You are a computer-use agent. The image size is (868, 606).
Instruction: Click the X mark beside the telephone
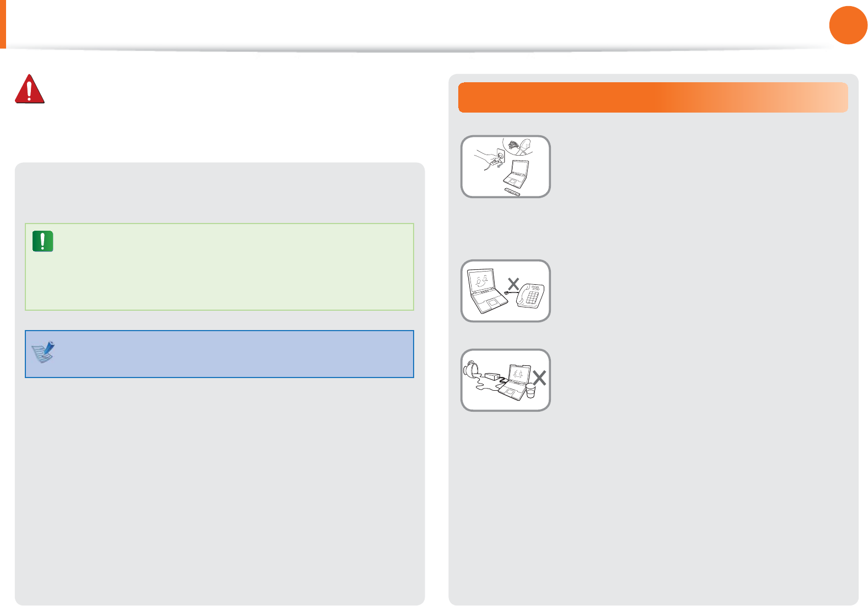[513, 284]
